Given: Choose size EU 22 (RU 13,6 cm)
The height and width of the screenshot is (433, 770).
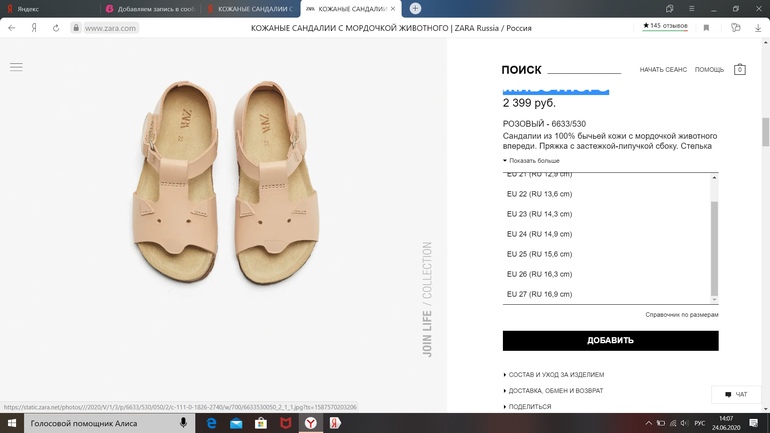Looking at the screenshot, I should (x=539, y=194).
